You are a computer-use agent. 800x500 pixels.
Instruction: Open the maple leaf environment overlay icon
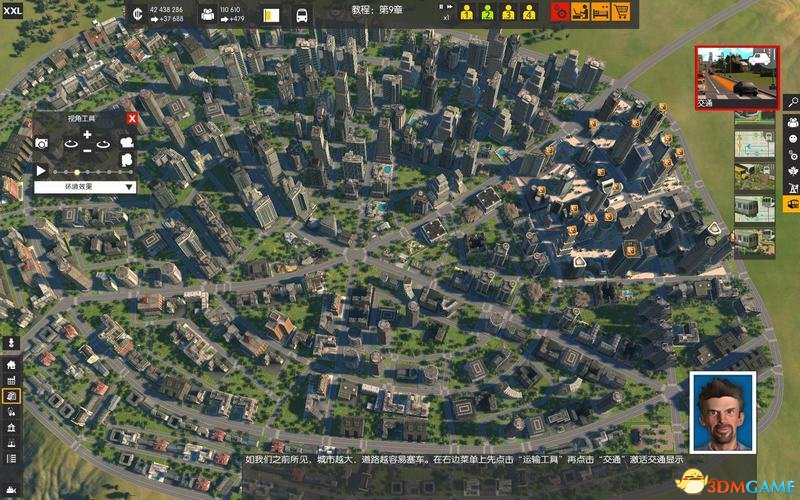coord(792,171)
